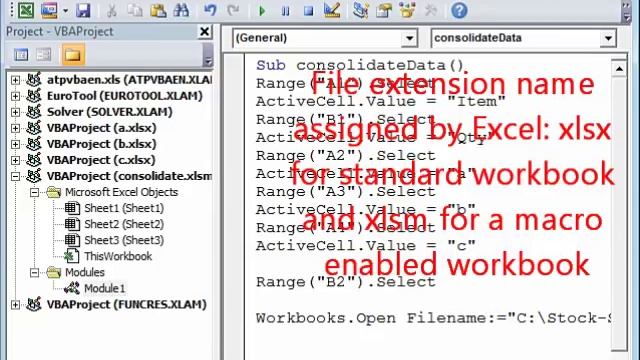Image resolution: width=640 pixels, height=360 pixels.
Task: Collapse the Modules folder
Action: coord(35,272)
